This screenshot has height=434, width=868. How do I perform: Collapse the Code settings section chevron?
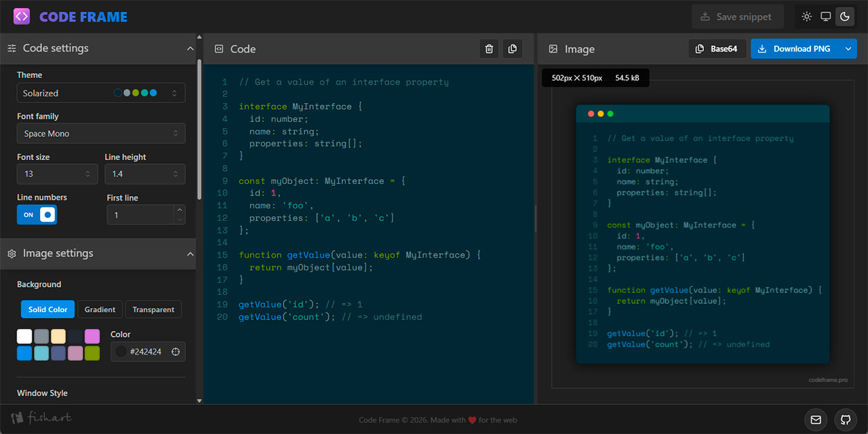[190, 48]
